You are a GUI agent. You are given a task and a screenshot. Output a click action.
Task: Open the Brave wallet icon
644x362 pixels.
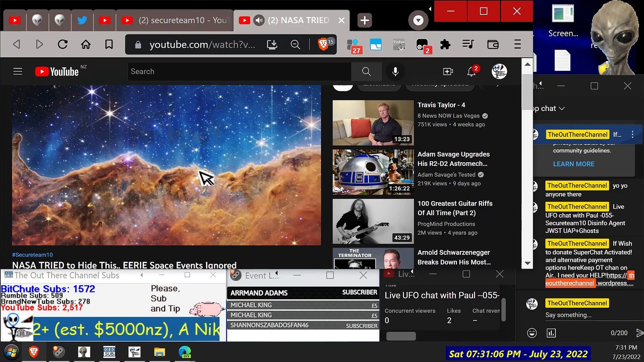click(x=493, y=44)
